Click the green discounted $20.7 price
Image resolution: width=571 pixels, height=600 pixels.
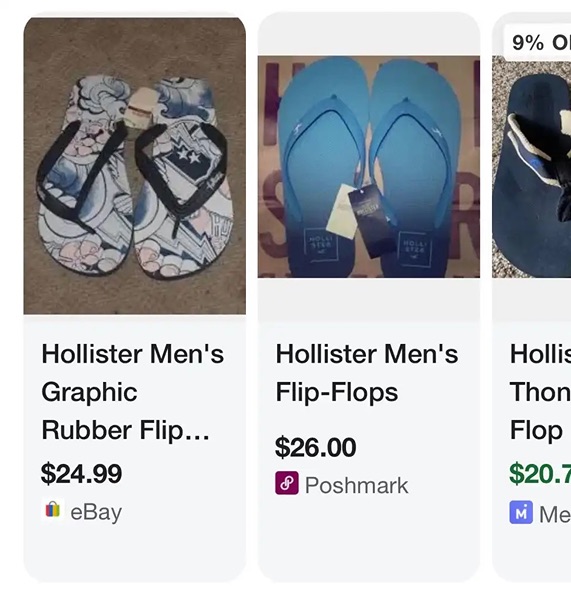pyautogui.click(x=540, y=474)
